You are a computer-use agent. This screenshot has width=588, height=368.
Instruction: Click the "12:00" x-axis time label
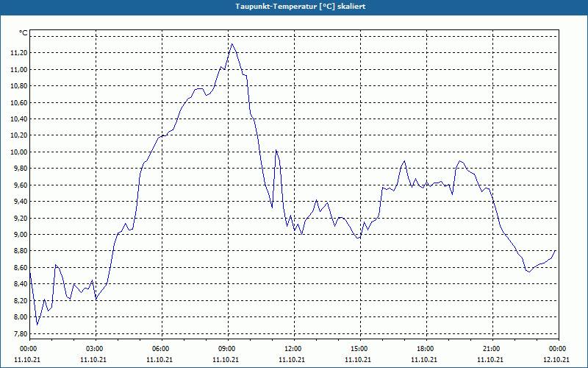tap(293, 349)
